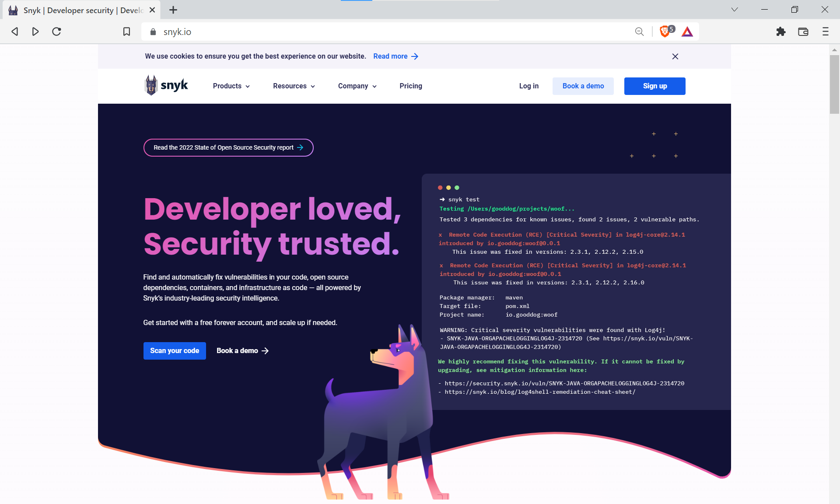
Task: Expand the Products dropdown
Action: pos(231,86)
